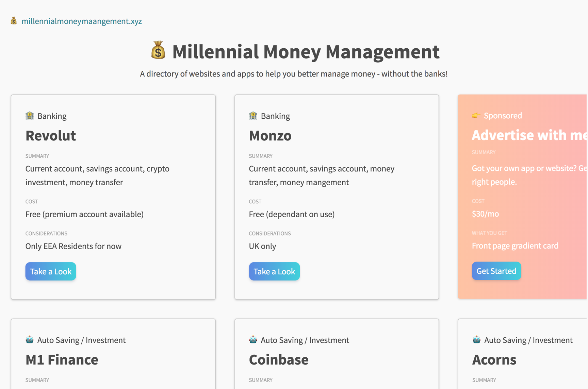The width and height of the screenshot is (588, 389).
Task: Click the robot icon on the Acorns card
Action: pos(477,339)
